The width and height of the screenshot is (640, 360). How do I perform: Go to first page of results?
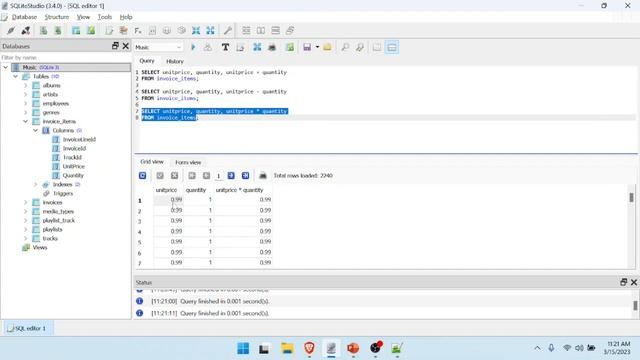tap(192, 176)
